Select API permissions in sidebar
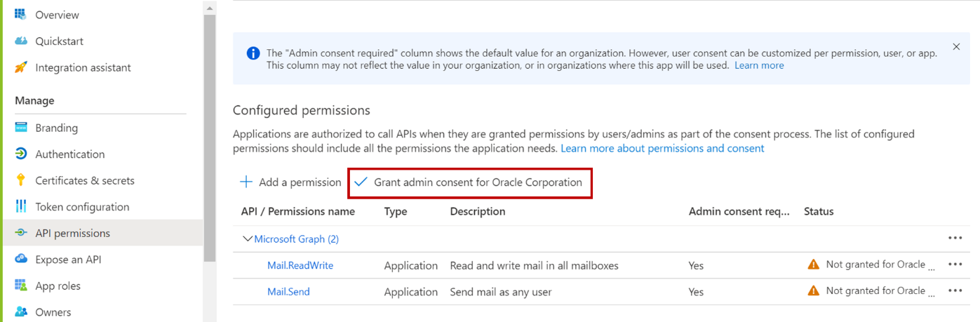Screen dimensions: 980x322 coord(73,233)
